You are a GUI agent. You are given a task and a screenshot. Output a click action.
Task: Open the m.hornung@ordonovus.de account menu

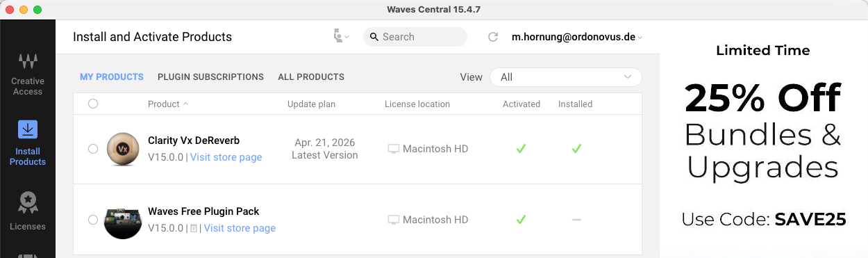(x=576, y=37)
